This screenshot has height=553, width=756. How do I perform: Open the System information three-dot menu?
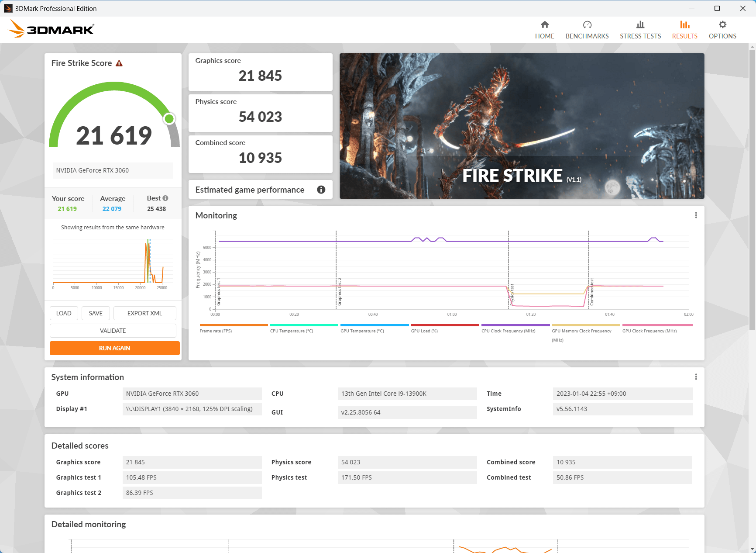[x=696, y=377]
